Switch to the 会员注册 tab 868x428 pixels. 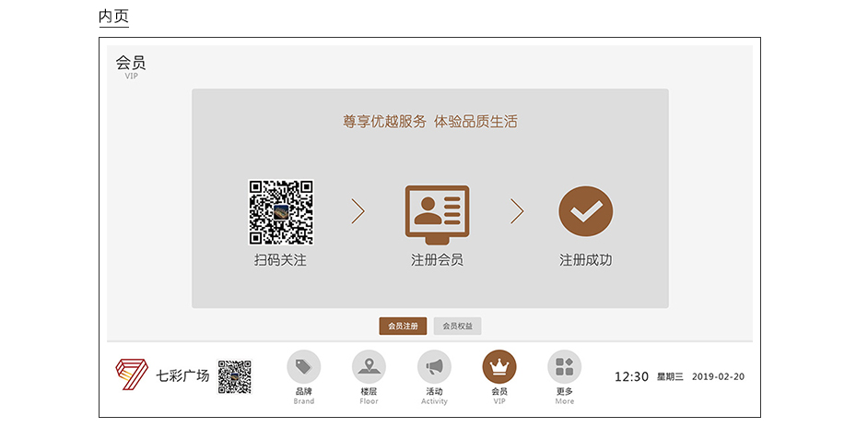pos(403,326)
